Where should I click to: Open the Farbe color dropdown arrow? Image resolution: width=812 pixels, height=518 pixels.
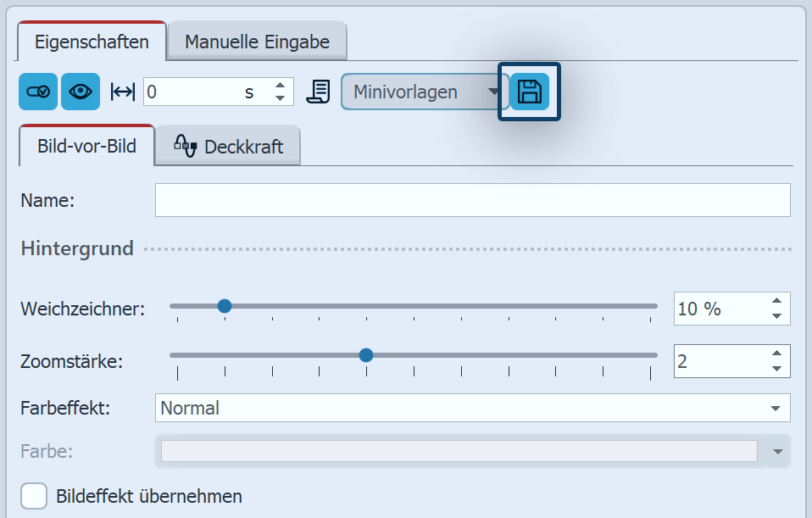tap(777, 451)
